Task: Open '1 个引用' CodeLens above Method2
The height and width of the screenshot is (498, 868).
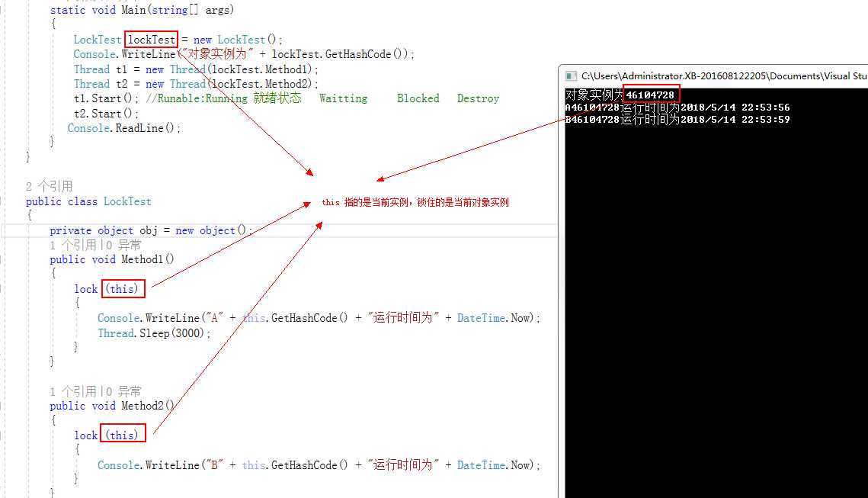Action: pos(73,392)
